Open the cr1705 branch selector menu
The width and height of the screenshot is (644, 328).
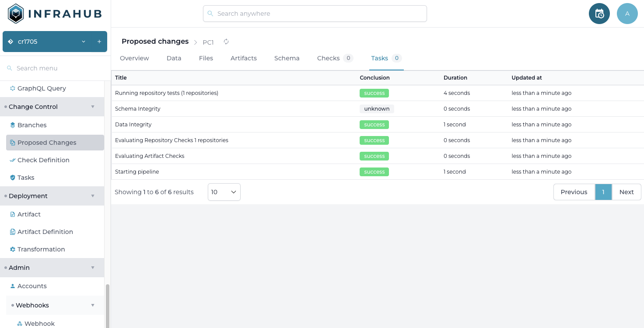[83, 42]
